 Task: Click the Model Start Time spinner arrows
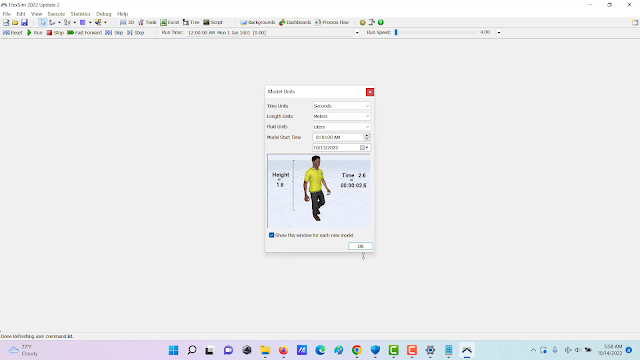tap(367, 137)
